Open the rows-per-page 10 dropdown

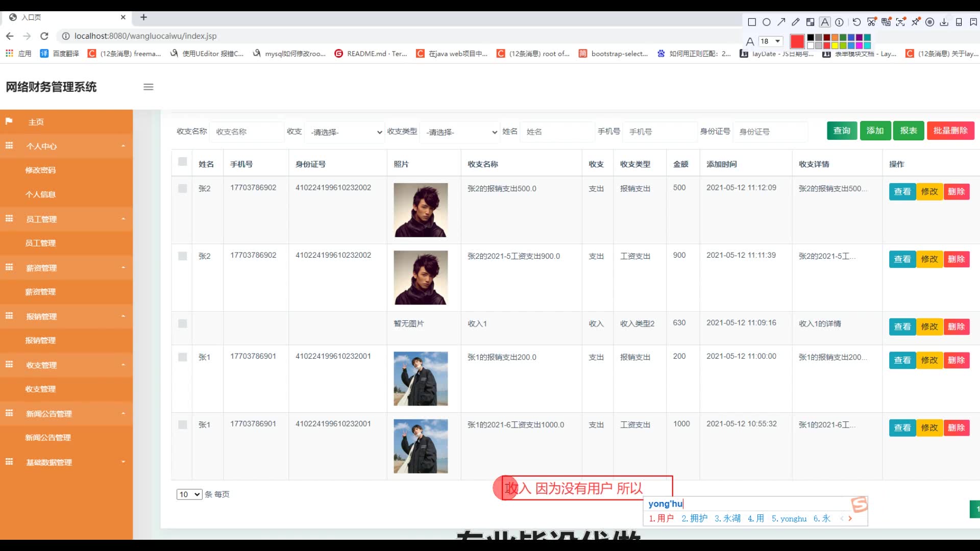[x=189, y=494]
